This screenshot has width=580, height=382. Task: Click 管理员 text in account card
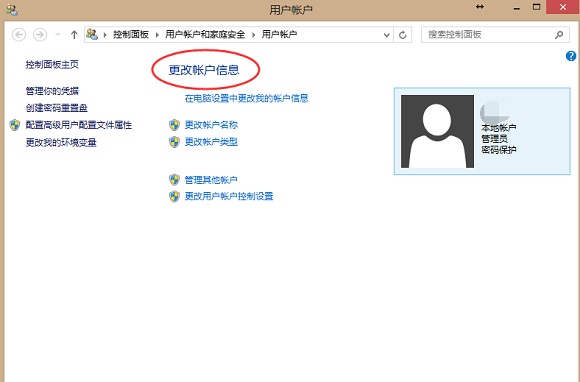click(494, 139)
